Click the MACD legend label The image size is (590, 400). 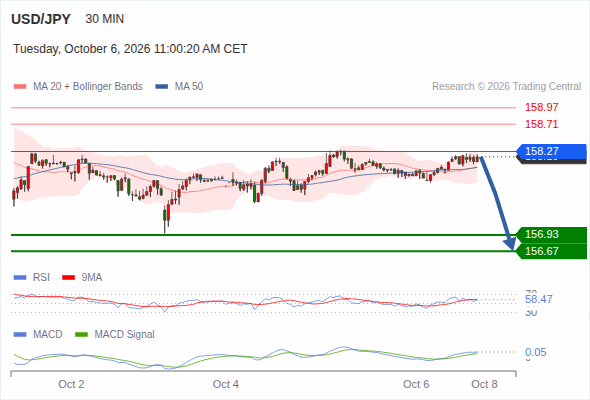48,334
